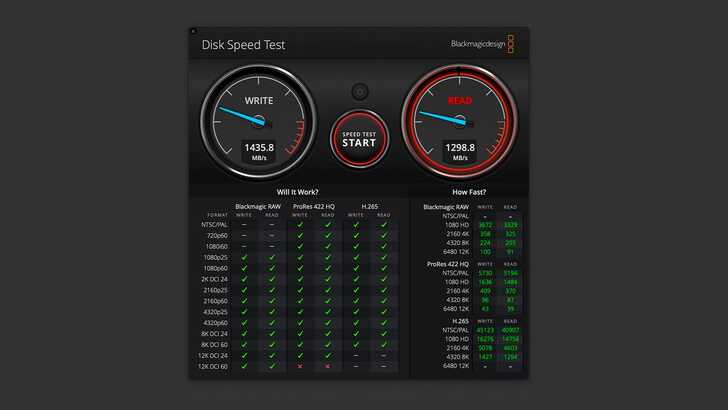Select the 720p60 format row label
Image resolution: width=728 pixels, height=410 pixels.
click(x=217, y=235)
